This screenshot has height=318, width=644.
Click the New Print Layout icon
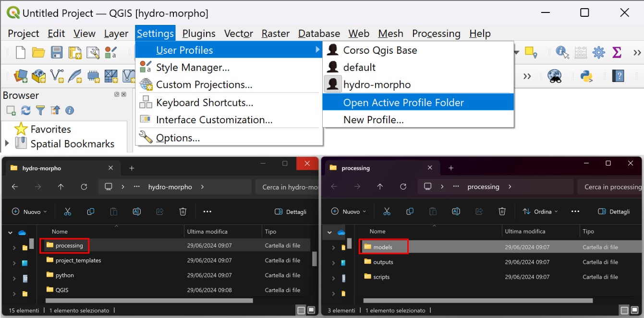tap(74, 52)
